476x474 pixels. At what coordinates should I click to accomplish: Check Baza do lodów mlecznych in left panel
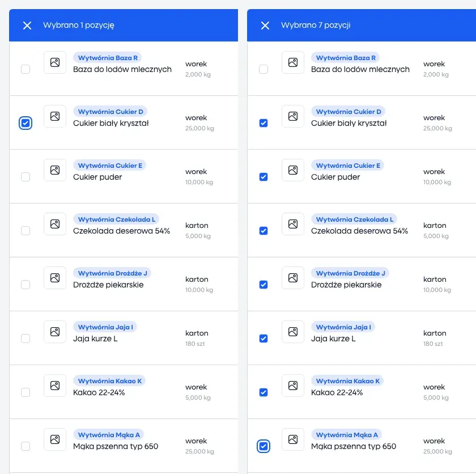pos(25,69)
